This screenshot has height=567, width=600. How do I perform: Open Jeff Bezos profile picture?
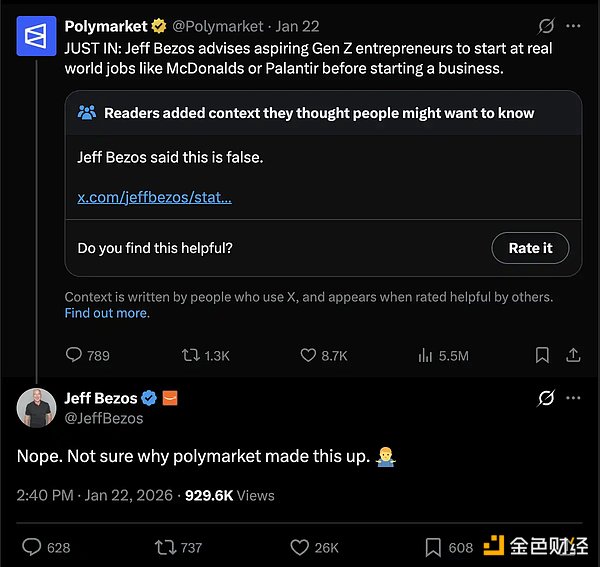click(36, 407)
